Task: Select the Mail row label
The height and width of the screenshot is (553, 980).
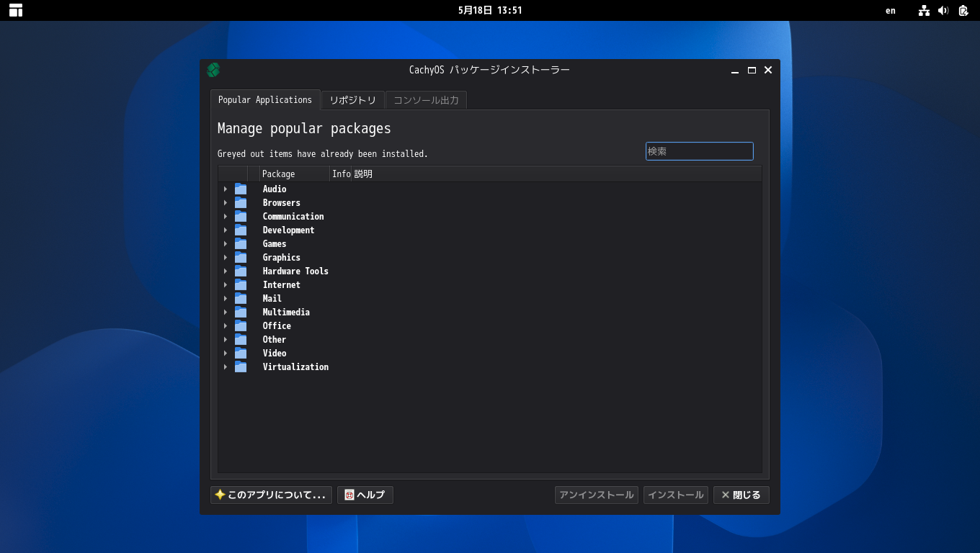Action: pyautogui.click(x=272, y=298)
